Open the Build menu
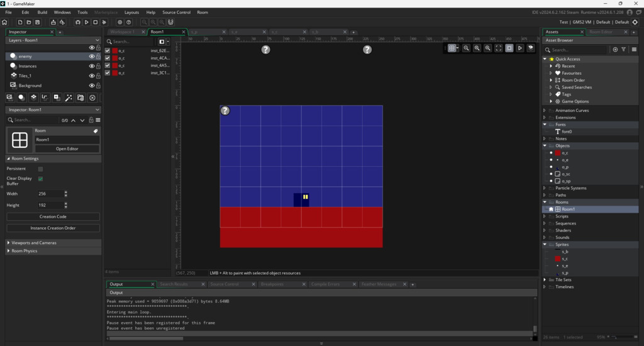 [42, 12]
